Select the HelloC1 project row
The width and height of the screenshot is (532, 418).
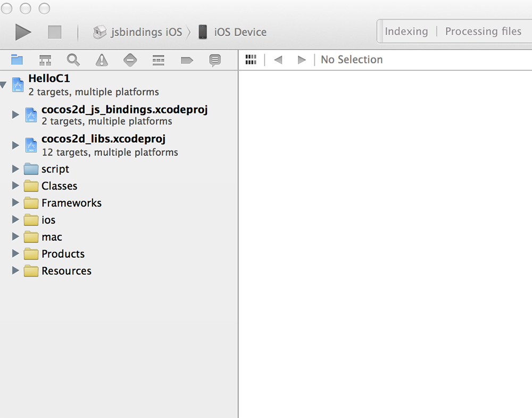click(x=119, y=85)
